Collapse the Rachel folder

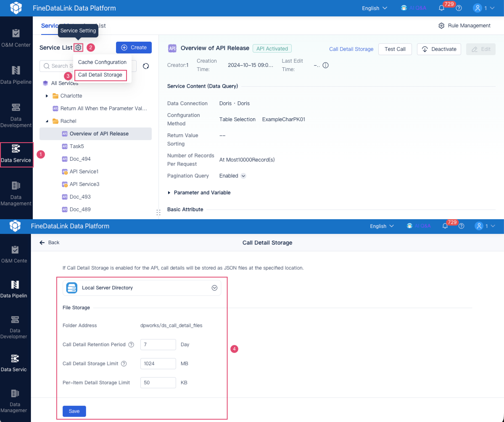tap(47, 121)
